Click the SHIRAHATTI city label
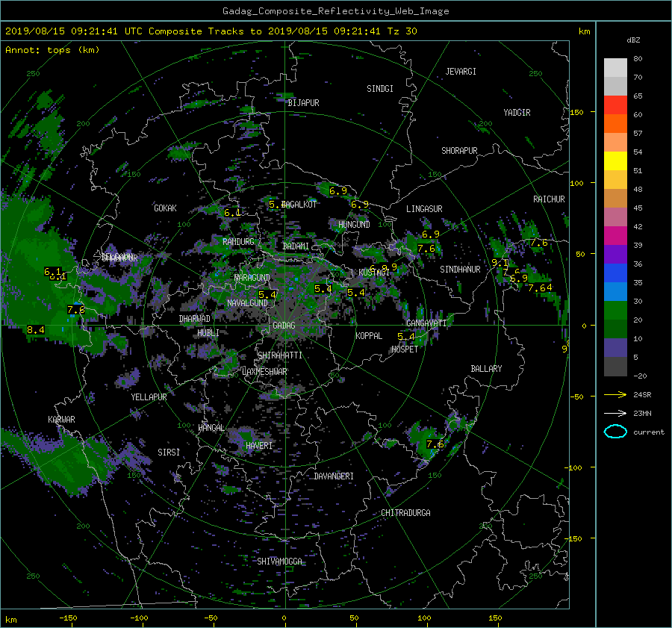This screenshot has width=672, height=628. pos(280,355)
